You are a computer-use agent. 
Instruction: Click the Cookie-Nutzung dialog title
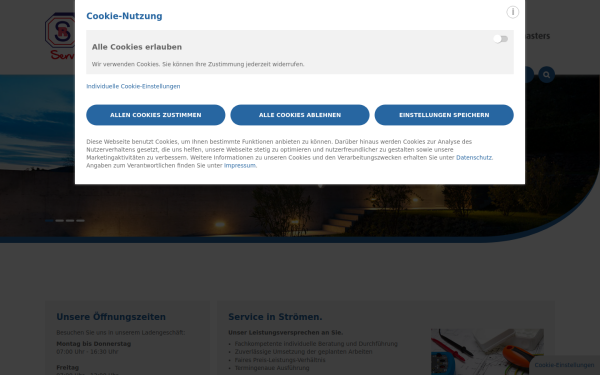click(x=124, y=16)
